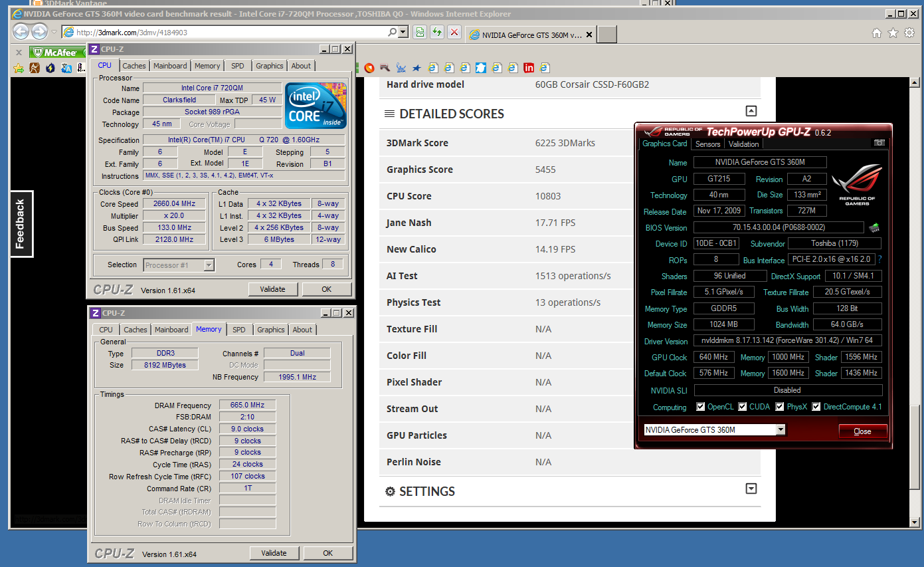
Task: Close the McAfee toolbar with X
Action: 19,53
